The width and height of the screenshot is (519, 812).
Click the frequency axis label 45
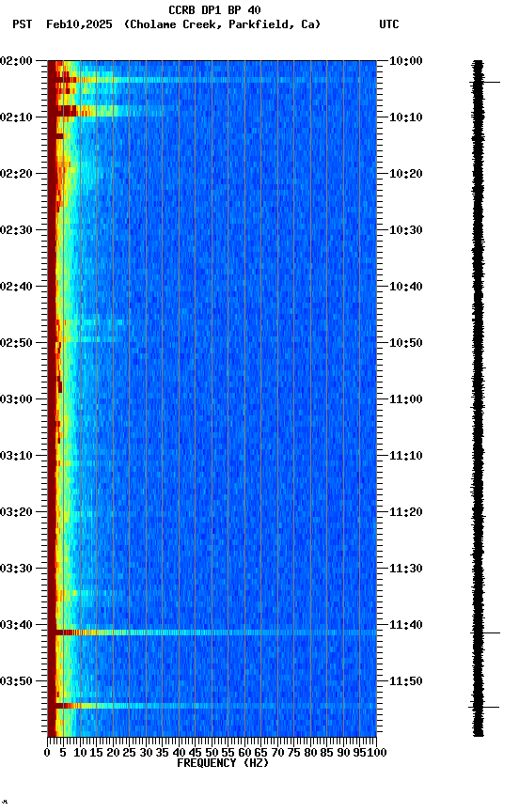196,753
